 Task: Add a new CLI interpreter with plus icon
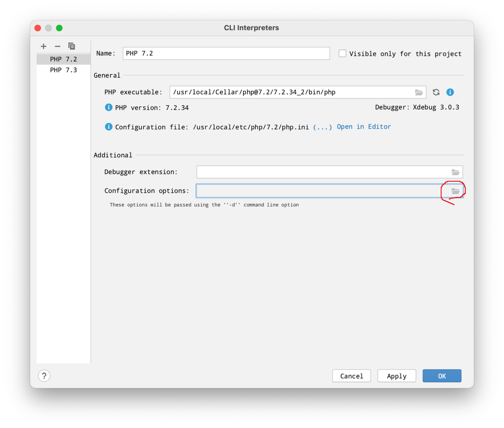tap(44, 46)
